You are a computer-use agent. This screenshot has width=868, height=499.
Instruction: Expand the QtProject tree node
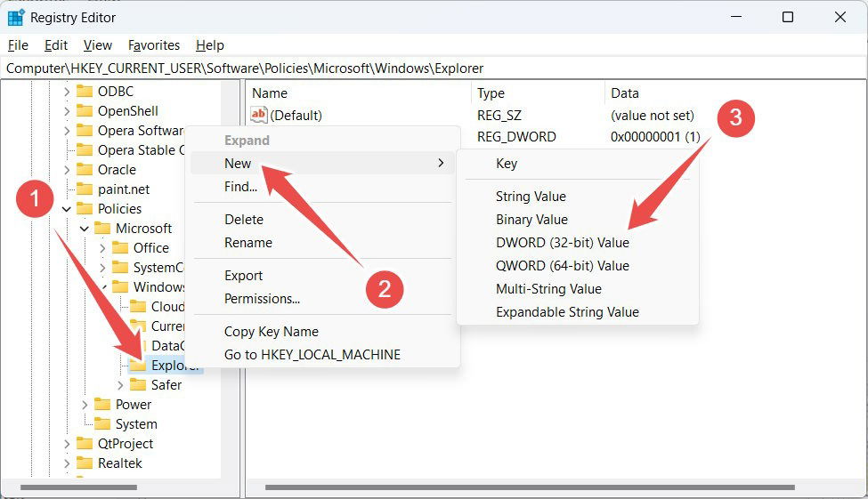click(x=67, y=444)
